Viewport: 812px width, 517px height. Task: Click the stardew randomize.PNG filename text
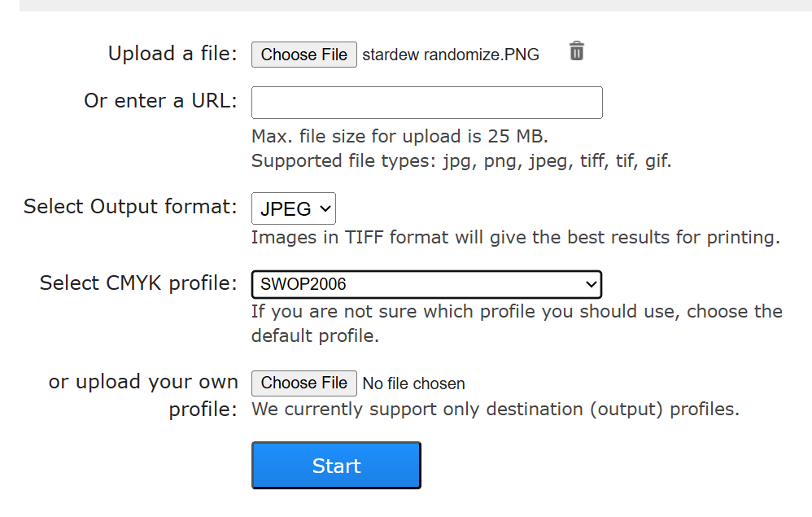pyautogui.click(x=450, y=55)
